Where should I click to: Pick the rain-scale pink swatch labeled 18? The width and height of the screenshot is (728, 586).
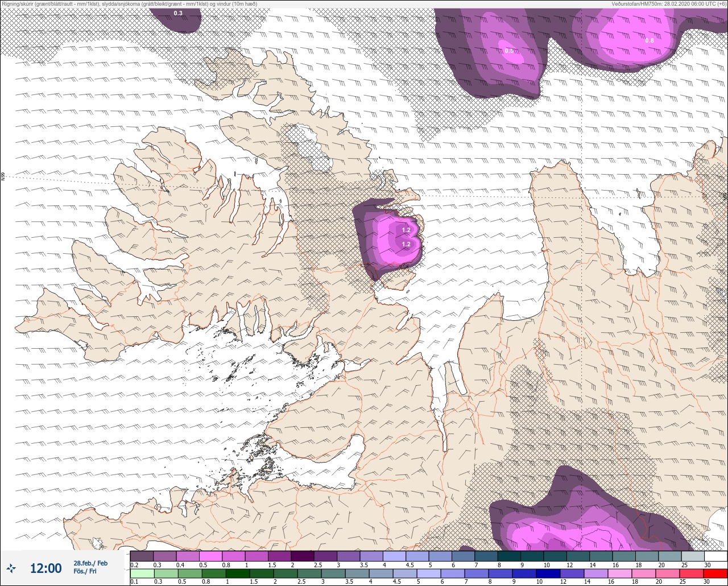tap(644, 573)
